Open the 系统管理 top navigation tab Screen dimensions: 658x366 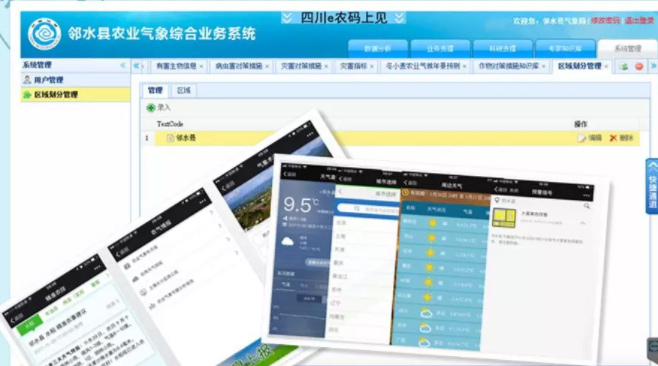point(627,49)
